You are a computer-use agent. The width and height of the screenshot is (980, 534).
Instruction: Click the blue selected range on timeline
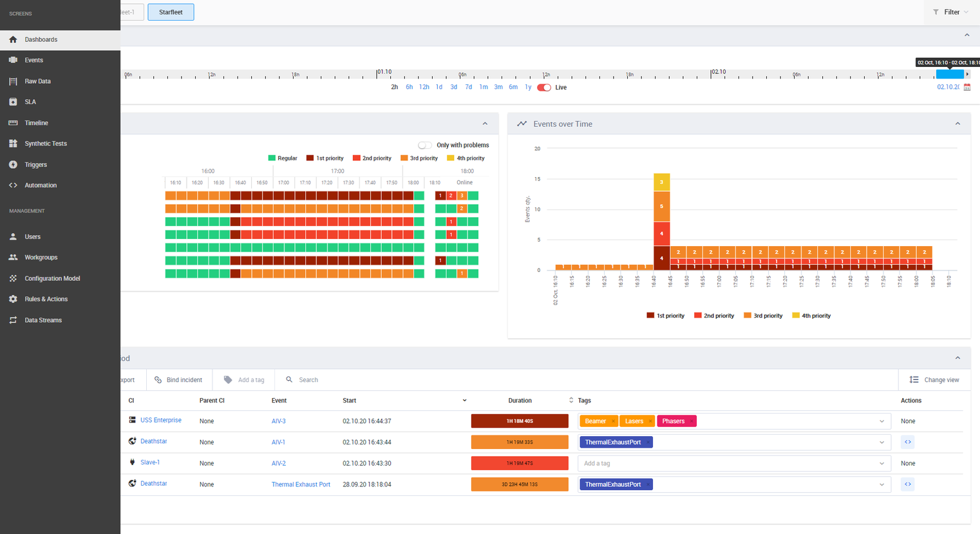(x=950, y=74)
